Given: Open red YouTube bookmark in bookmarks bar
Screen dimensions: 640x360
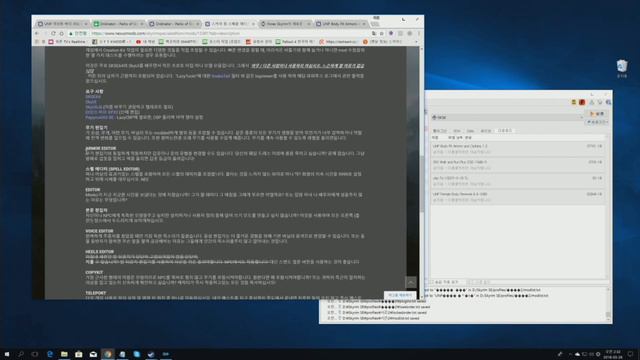Looking at the screenshot, I should pyautogui.click(x=146, y=42).
